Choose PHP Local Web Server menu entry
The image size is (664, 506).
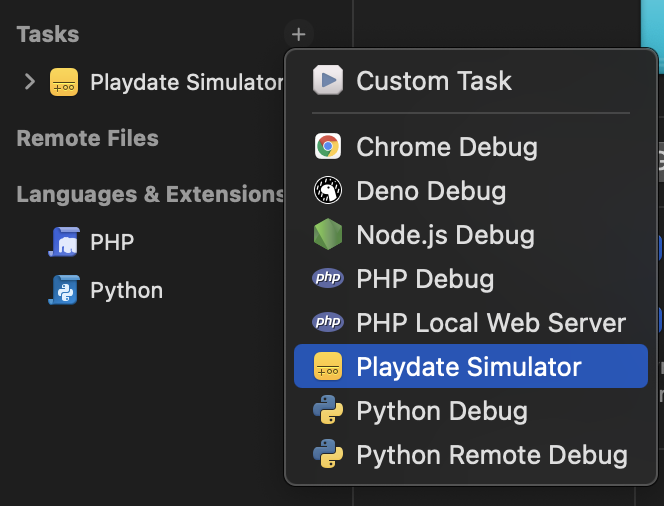coord(471,323)
